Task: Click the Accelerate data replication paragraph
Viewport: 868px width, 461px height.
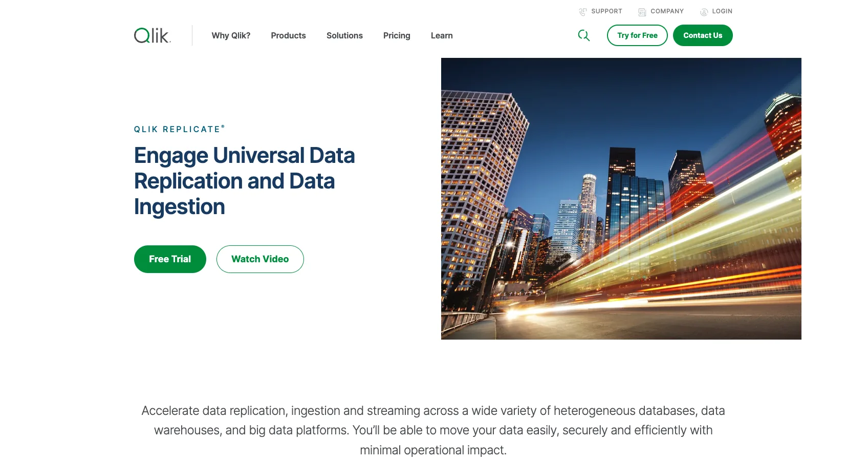Action: (433, 430)
